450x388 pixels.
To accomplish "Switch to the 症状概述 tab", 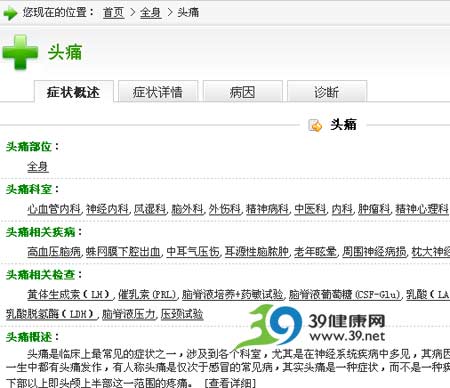I will [74, 91].
